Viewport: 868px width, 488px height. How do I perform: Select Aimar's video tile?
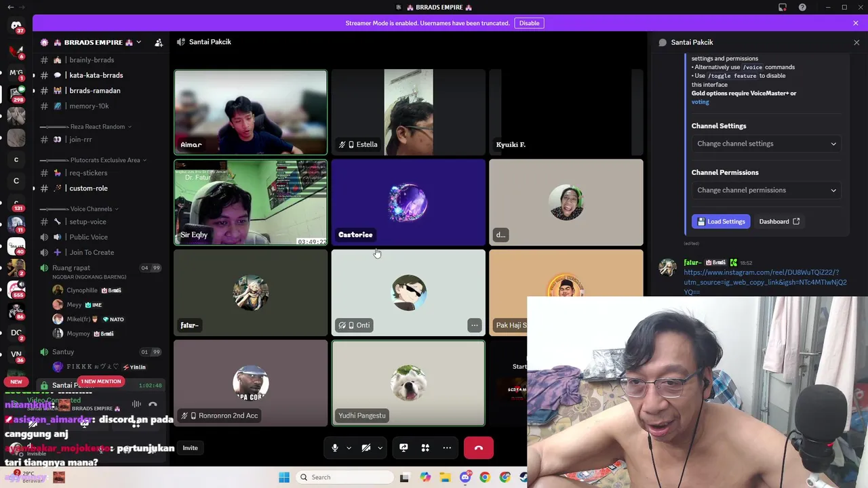pos(251,113)
